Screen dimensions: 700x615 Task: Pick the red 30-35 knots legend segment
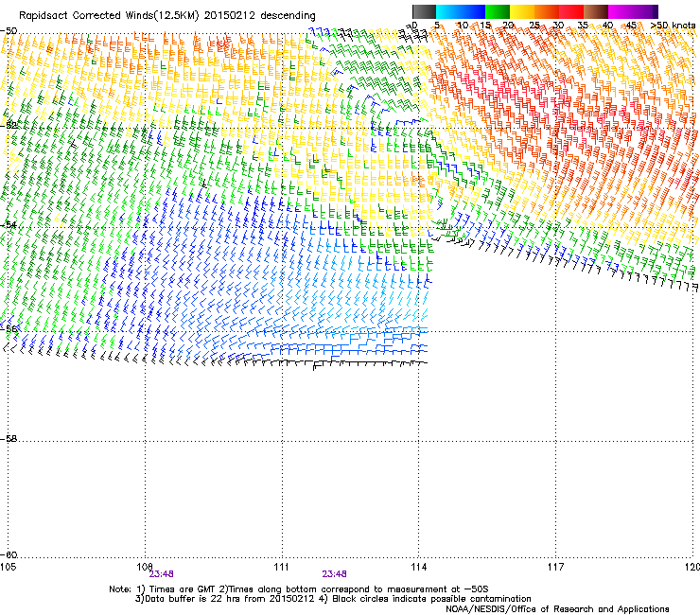[x=571, y=11]
